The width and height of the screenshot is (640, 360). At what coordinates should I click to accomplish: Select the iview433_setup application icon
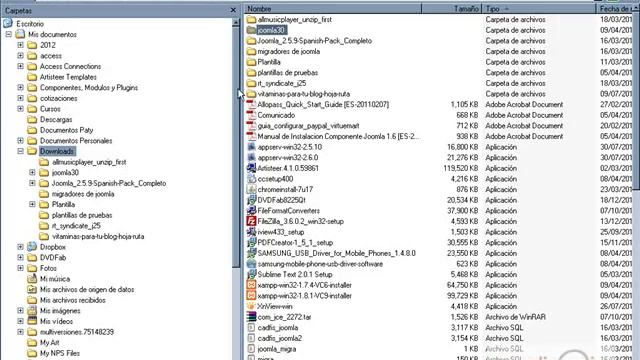(251, 232)
